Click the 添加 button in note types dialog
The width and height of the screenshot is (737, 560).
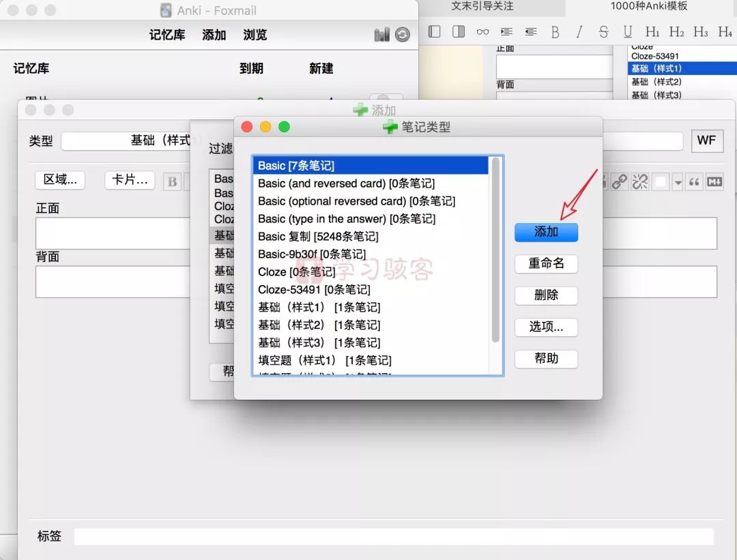546,232
